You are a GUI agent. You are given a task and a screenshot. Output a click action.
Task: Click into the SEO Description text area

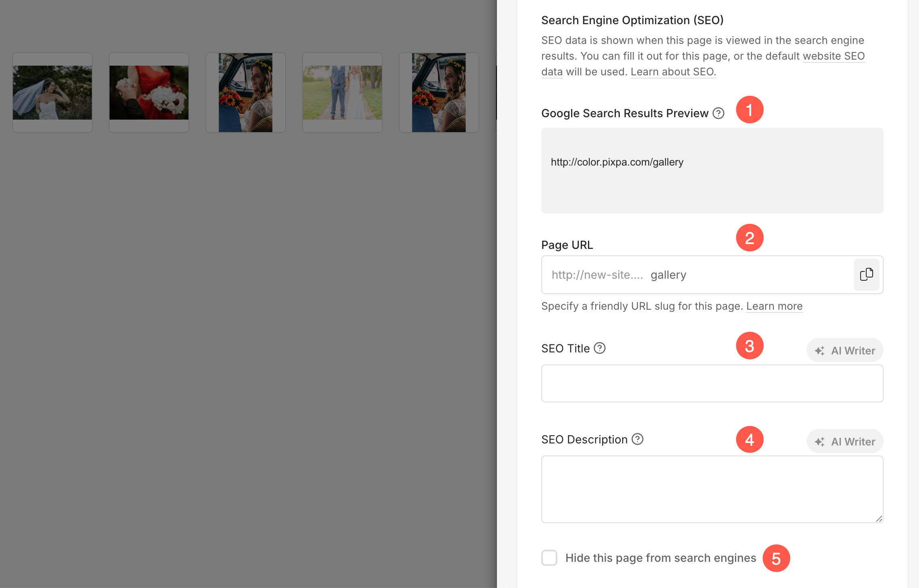click(x=712, y=489)
